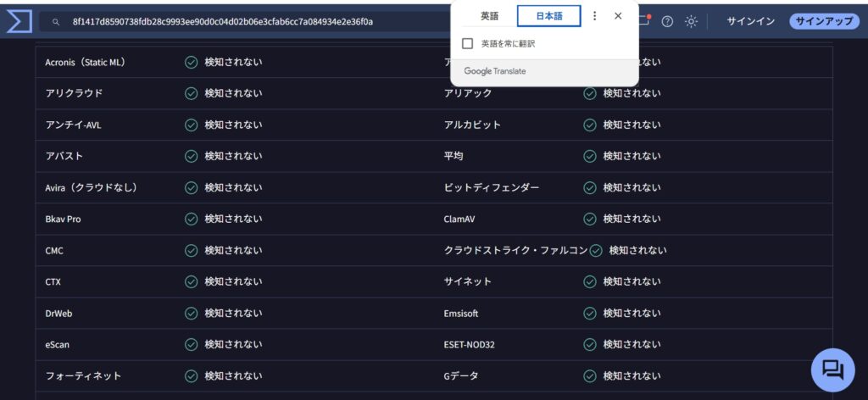Click the サインアップ button
The width and height of the screenshot is (868, 400).
pyautogui.click(x=824, y=21)
